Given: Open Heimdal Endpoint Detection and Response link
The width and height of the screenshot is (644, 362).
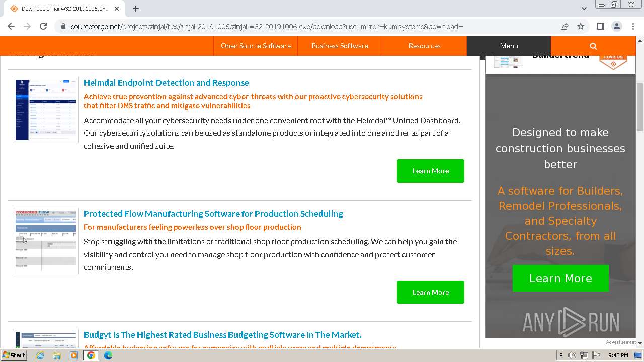Looking at the screenshot, I should pos(166,83).
